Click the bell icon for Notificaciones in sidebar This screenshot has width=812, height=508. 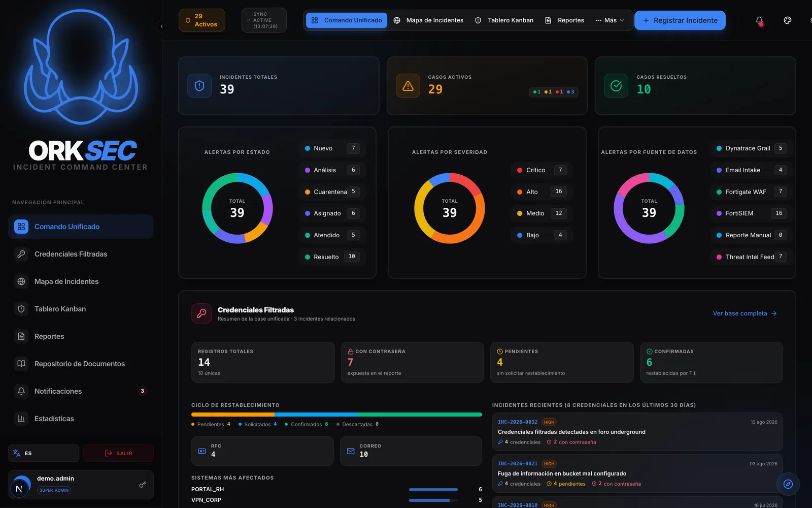pyautogui.click(x=21, y=391)
